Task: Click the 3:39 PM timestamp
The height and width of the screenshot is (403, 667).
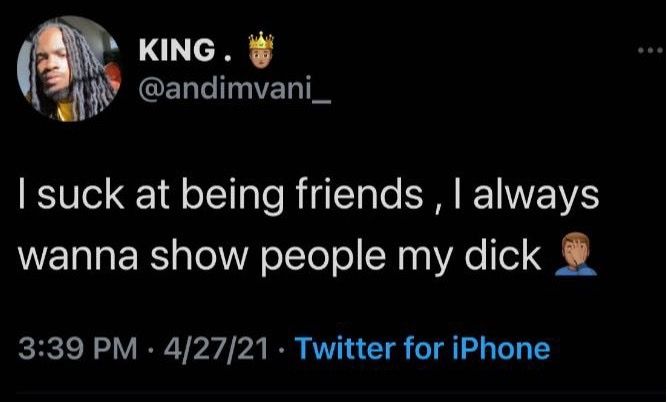Action: 78,349
